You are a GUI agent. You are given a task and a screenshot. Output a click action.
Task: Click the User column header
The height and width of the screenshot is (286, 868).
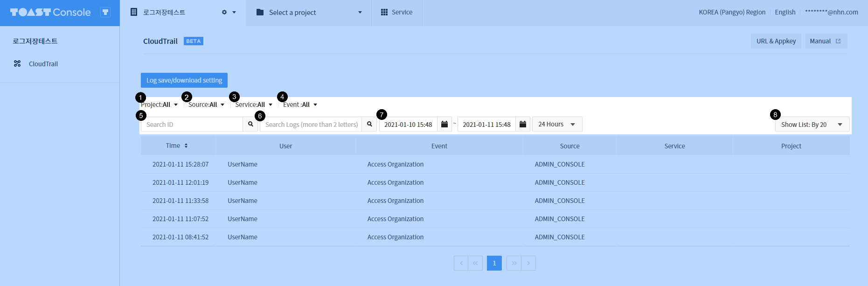[285, 146]
